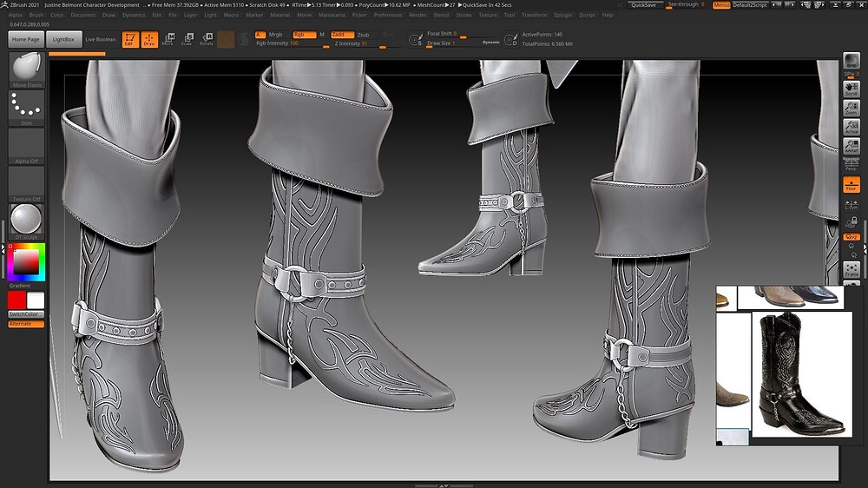Toggle the Menus button
Viewport: 868px width, 488px height.
click(721, 5)
